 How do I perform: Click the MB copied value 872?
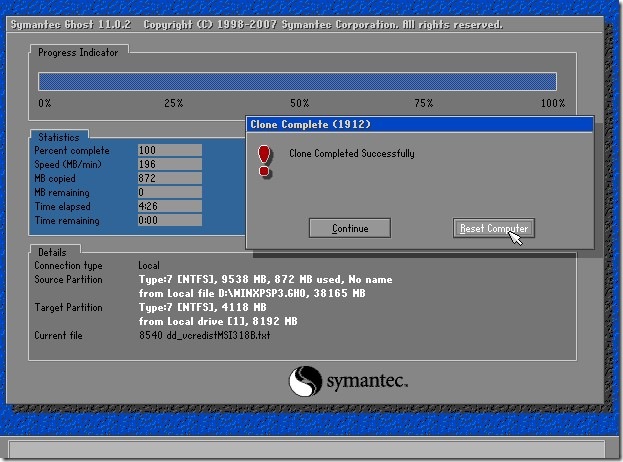click(x=170, y=178)
